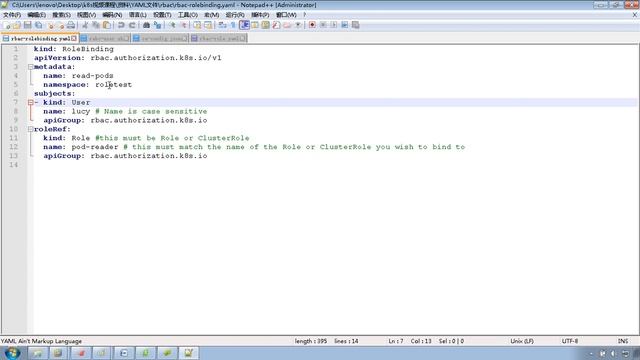Viewport: 640px width, 360px height.
Task: Click the namespace: roletest line
Action: point(87,84)
